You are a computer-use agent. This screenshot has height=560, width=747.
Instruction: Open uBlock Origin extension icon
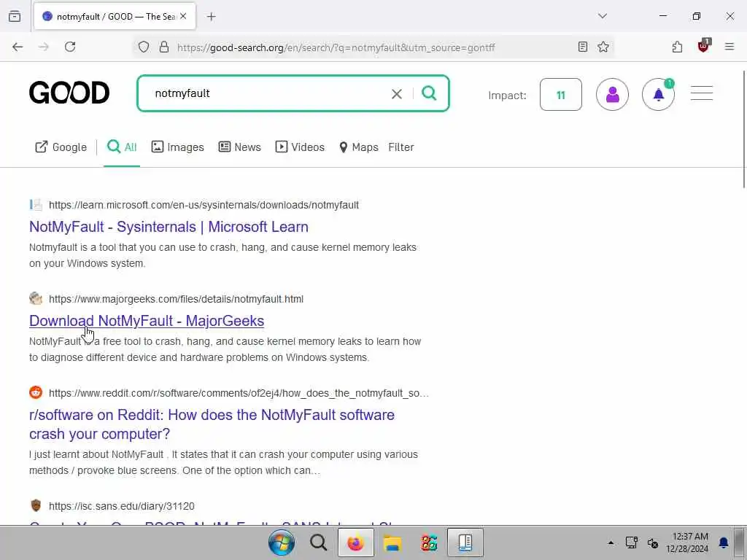click(703, 46)
